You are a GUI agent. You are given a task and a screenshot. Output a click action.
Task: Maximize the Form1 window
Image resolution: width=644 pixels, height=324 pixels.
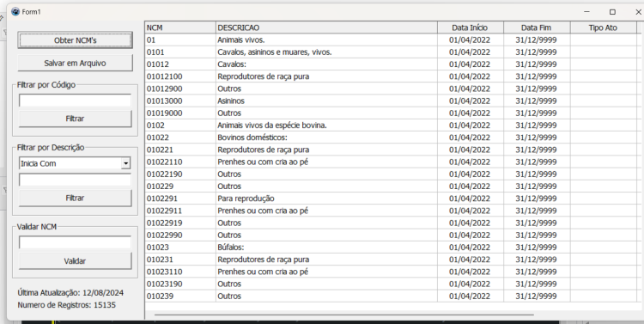(x=612, y=12)
